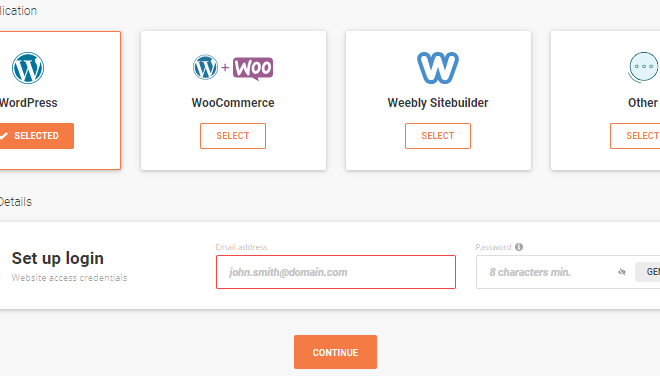Viewport: 660px width, 376px height.
Task: Click the WordPress logo in WooCommerce card
Action: (205, 67)
